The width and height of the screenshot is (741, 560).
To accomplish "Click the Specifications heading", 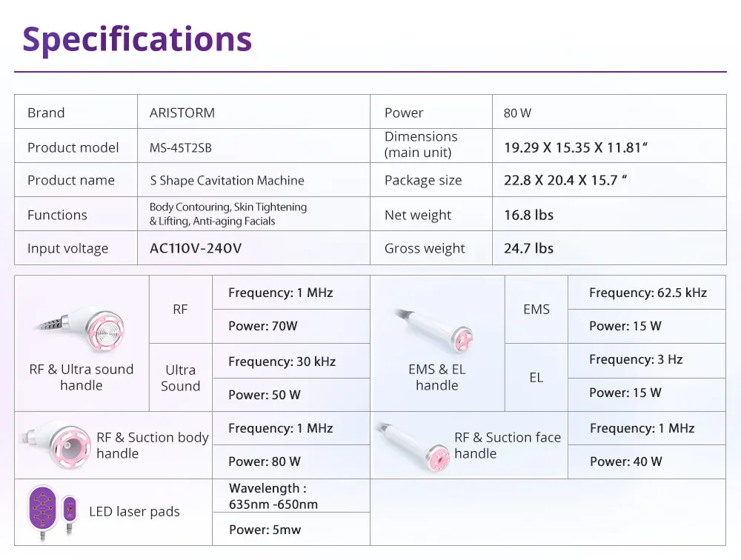I will tap(137, 39).
